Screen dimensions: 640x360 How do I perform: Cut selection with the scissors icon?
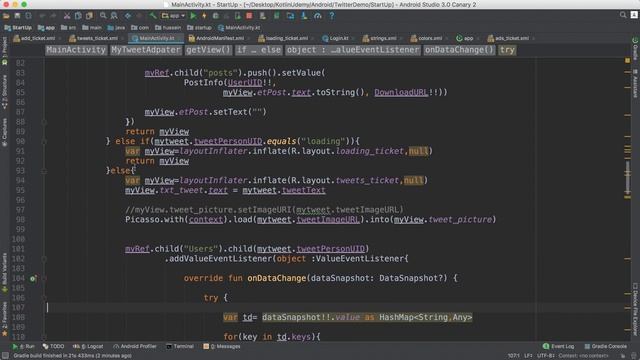coord(67,16)
